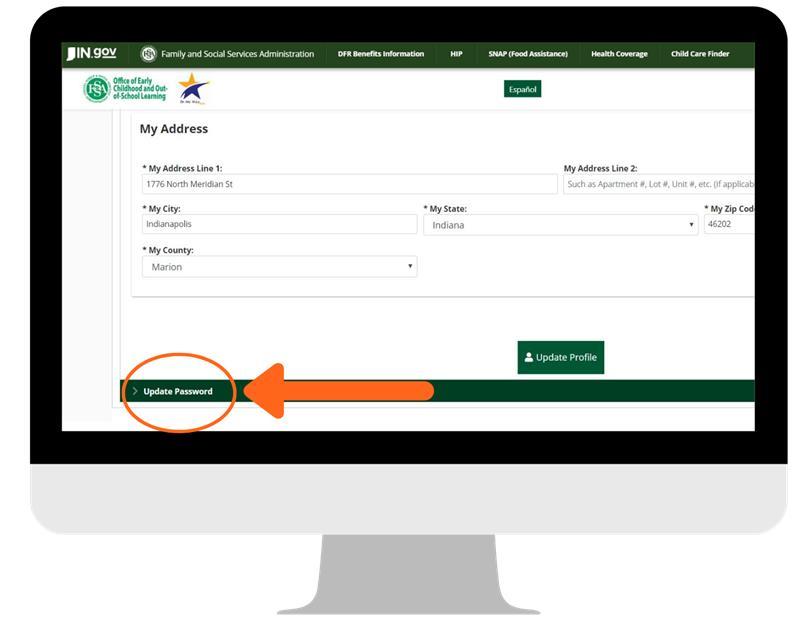Screen dimensions: 800x621
Task: Click the FSSA seal icon in the top bar
Action: click(149, 54)
